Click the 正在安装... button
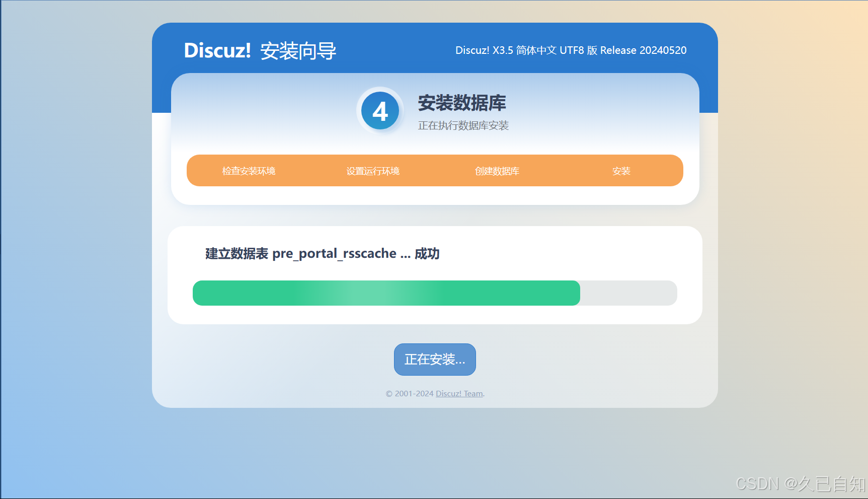The height and width of the screenshot is (499, 868). 434,359
